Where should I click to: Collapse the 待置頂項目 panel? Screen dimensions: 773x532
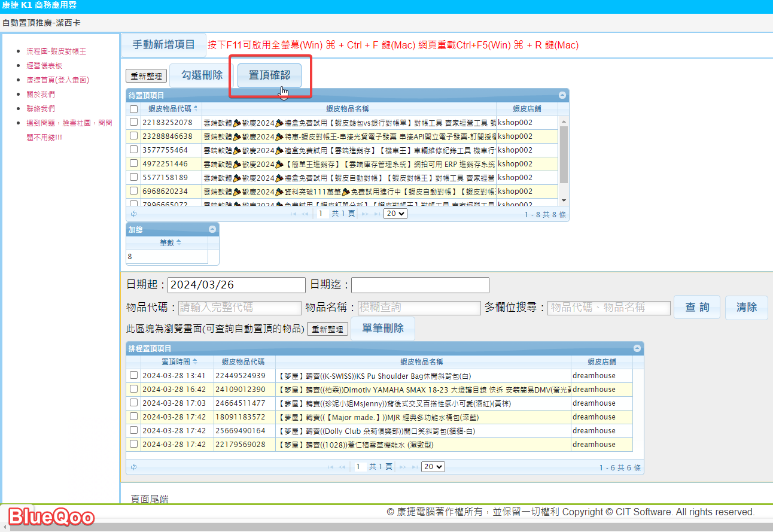click(562, 95)
